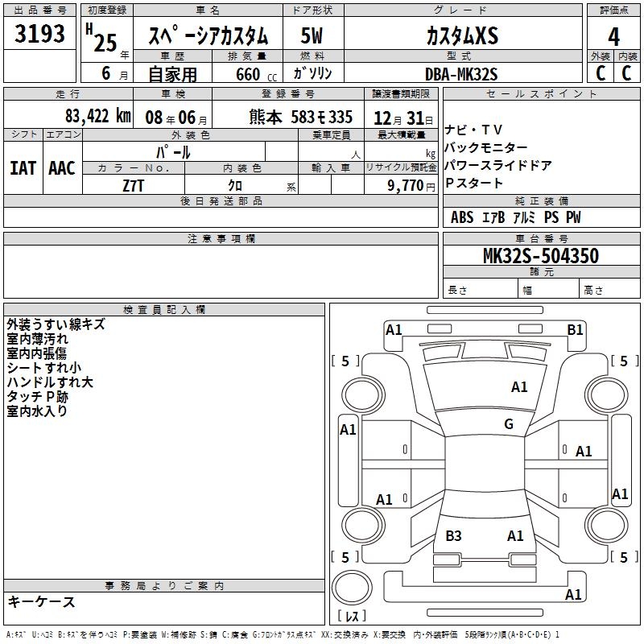Click the inspector note 室内水入り
This screenshot has height=644, width=644.
click(x=37, y=411)
